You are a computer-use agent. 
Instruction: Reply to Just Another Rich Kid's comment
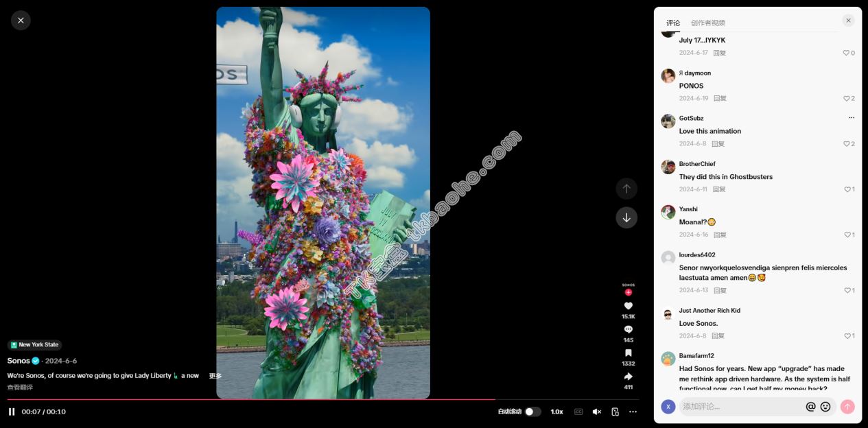tap(718, 336)
